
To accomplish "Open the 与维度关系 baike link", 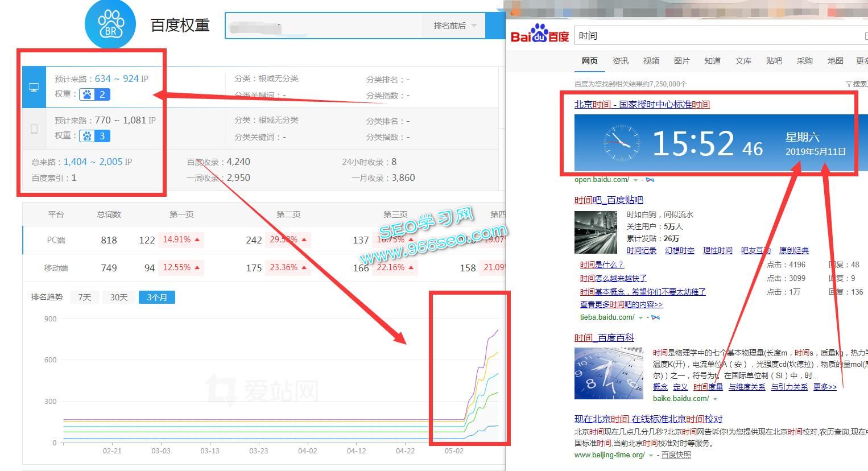I will (x=747, y=387).
